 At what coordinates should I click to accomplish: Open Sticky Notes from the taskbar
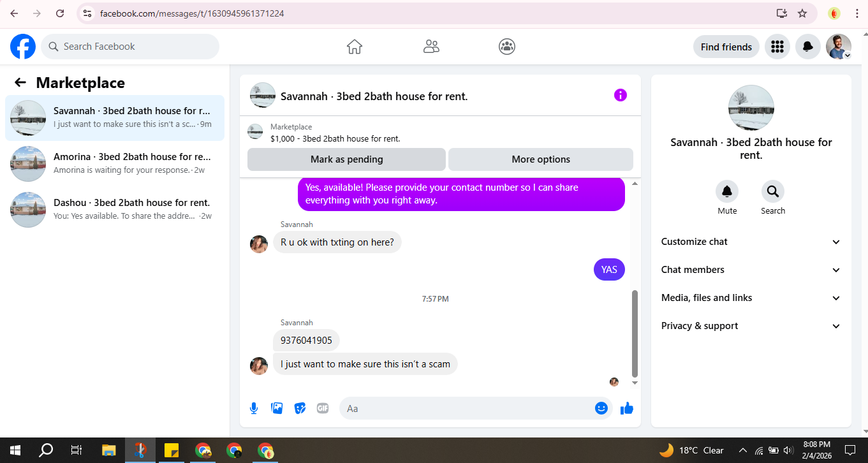171,450
